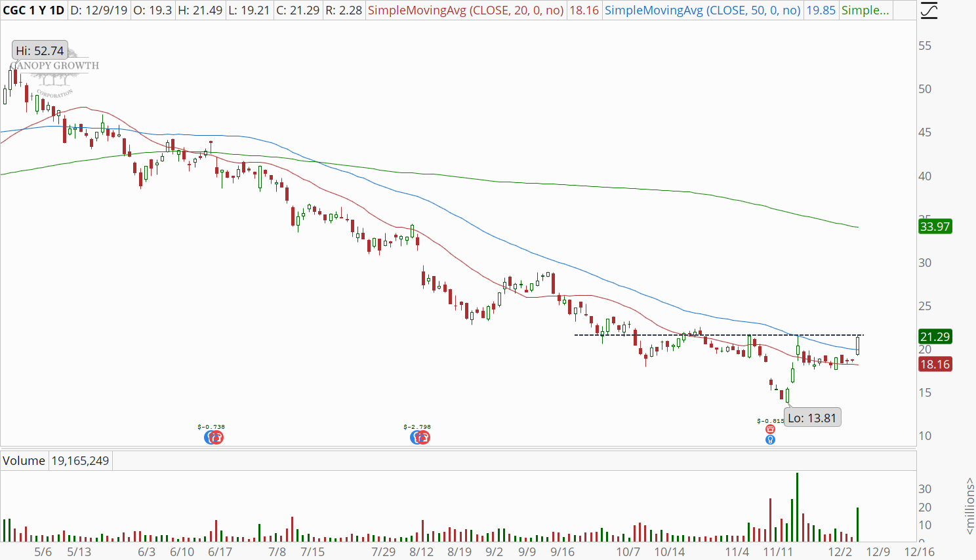Screen dimensions: 976x560
Task: Click the 20 label on the volume axis
Action: 925,508
